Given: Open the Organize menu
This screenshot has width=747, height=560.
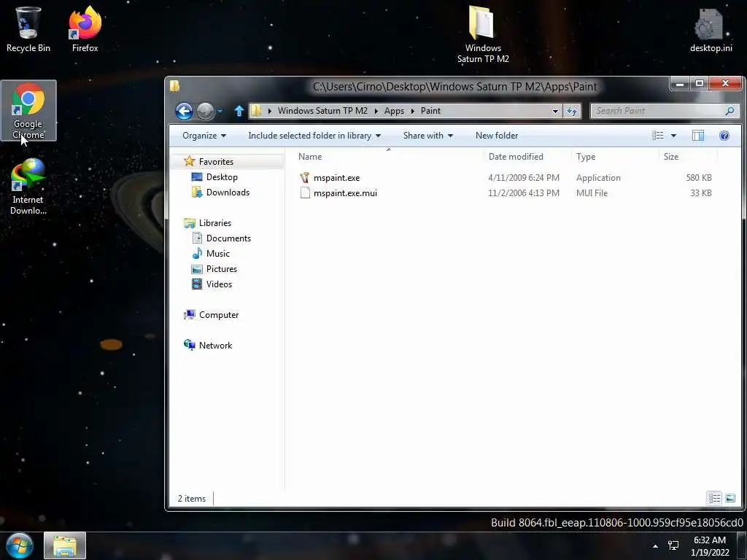Looking at the screenshot, I should (x=204, y=136).
